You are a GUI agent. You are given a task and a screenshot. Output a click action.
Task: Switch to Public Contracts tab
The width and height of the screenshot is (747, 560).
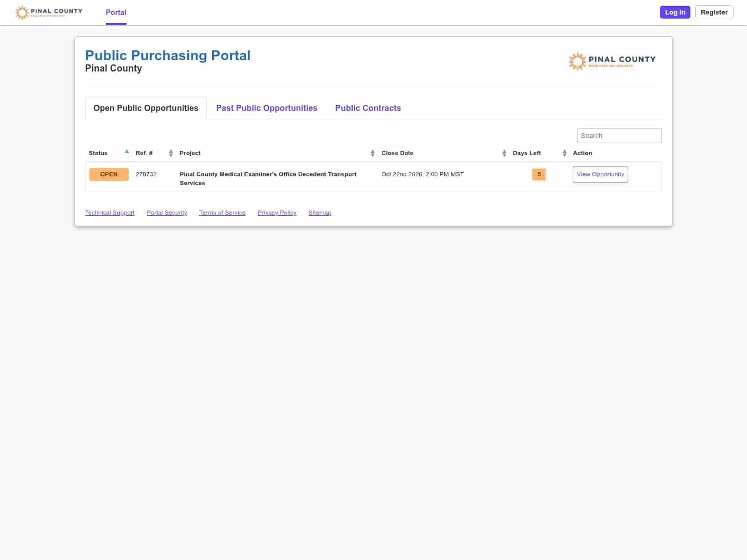(x=368, y=108)
